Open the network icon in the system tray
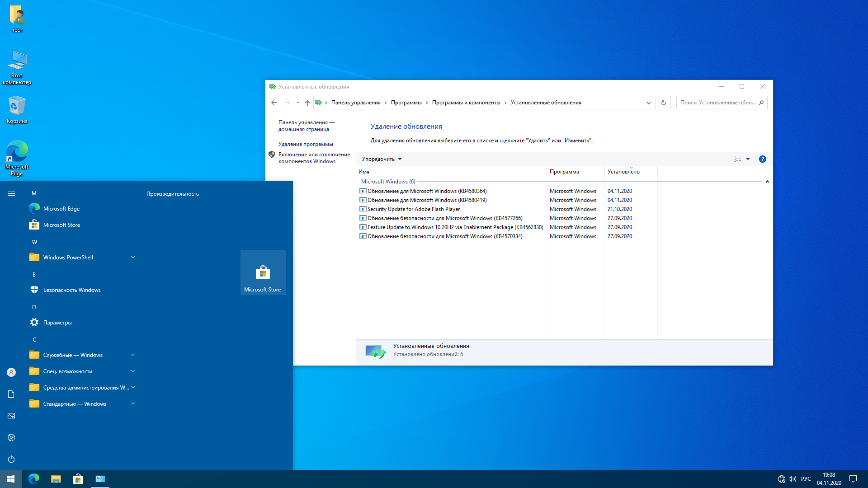Screen dimensions: 868x488 click(x=781, y=479)
